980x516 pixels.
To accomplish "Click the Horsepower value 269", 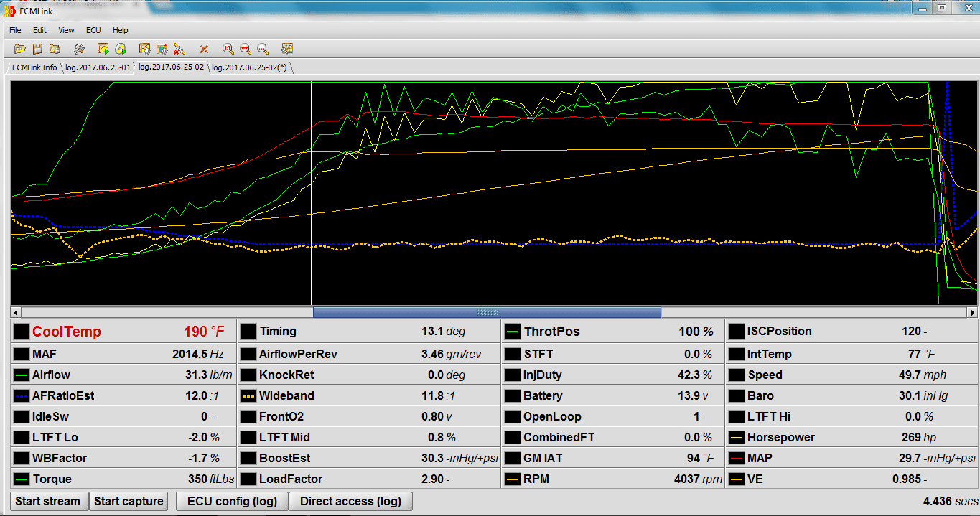I will (x=911, y=437).
